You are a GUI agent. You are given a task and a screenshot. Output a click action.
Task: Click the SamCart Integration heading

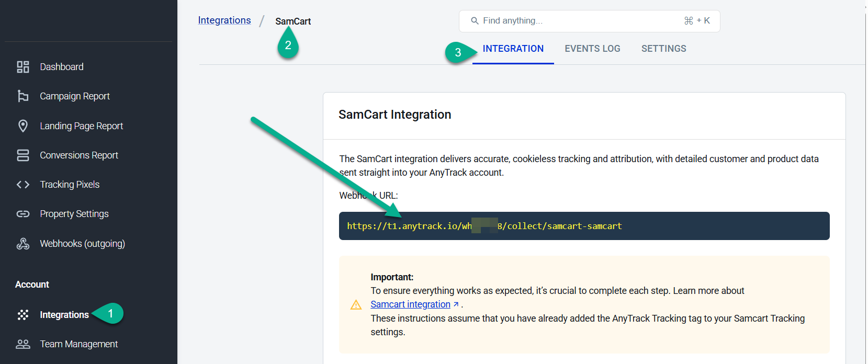point(394,115)
